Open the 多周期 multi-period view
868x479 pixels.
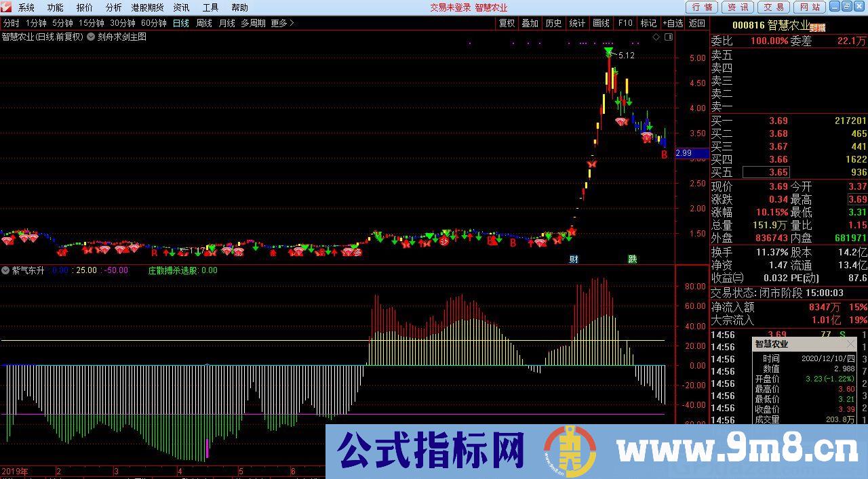[x=253, y=23]
